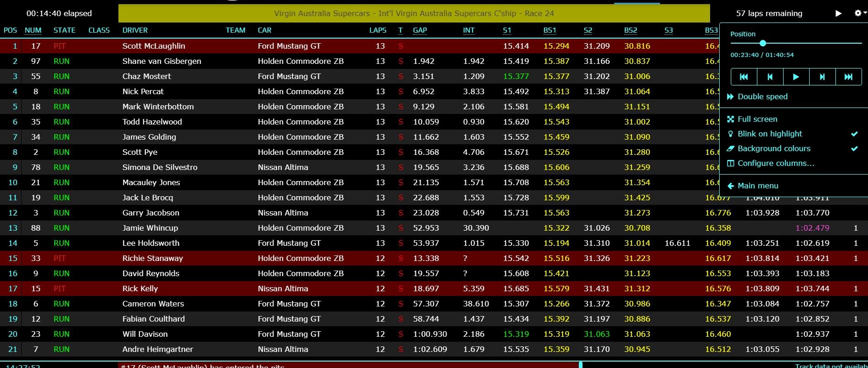
Task: Click PIT state for car 15
Action: 60,289
